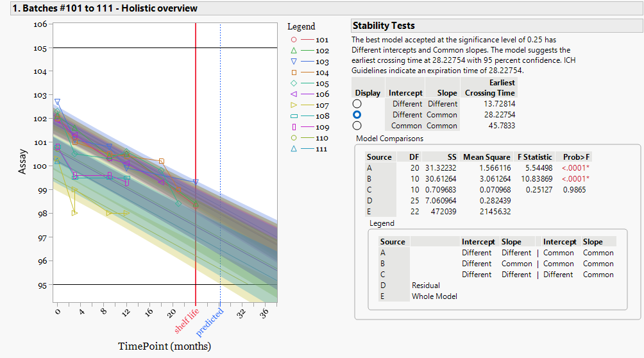Click legend marker for batch 108
Image resolution: width=644 pixels, height=358 pixels.
click(294, 116)
